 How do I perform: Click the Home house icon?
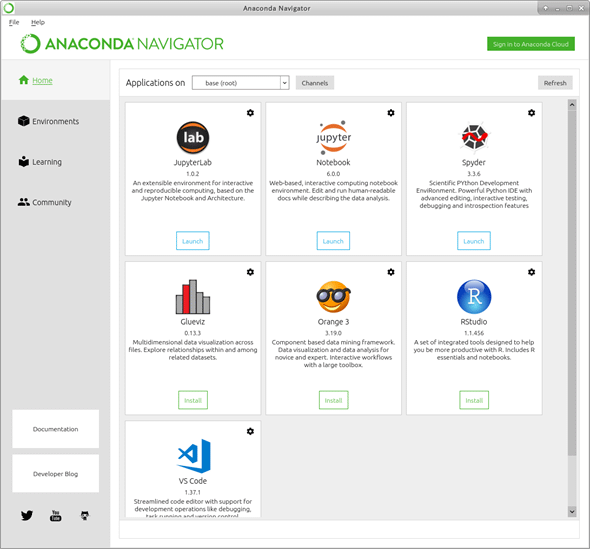24,80
